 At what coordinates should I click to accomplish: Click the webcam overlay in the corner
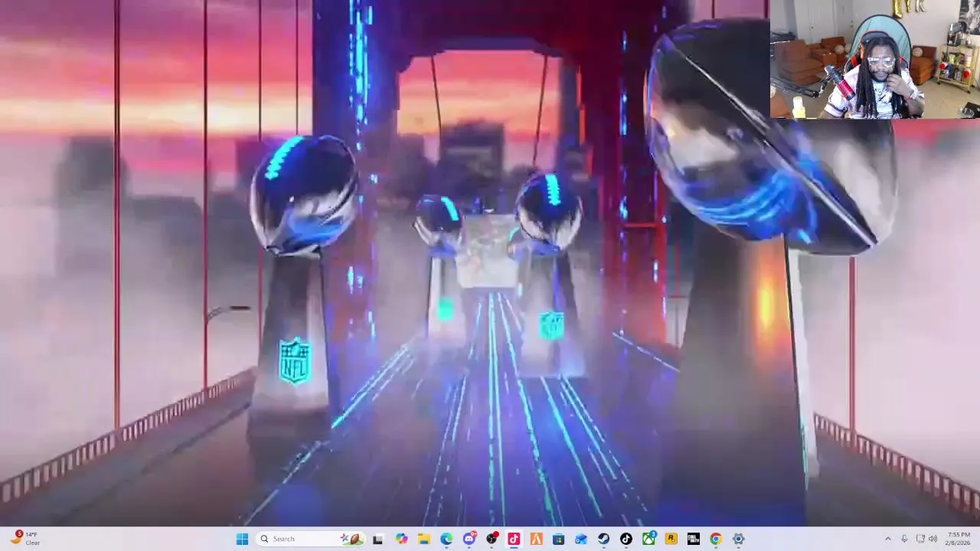click(x=874, y=60)
